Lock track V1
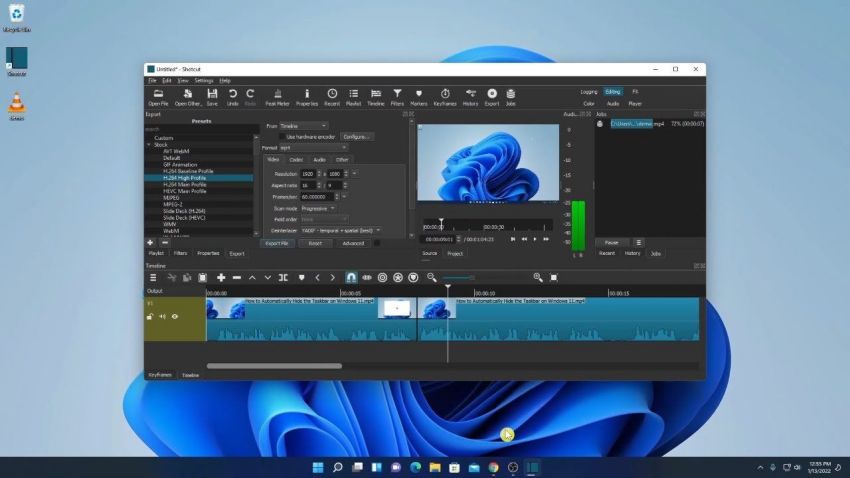This screenshot has height=478, width=850. (150, 316)
